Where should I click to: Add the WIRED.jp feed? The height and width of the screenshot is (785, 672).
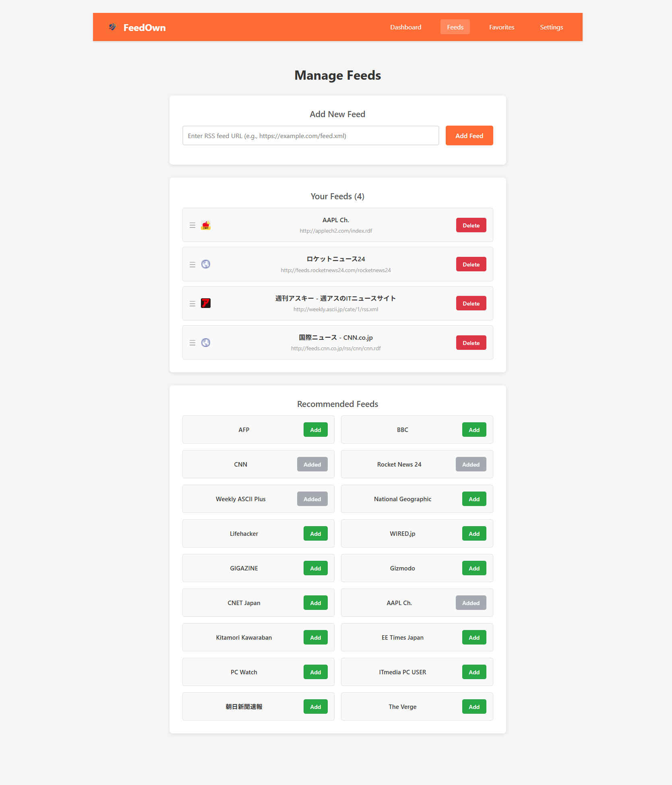tap(474, 534)
